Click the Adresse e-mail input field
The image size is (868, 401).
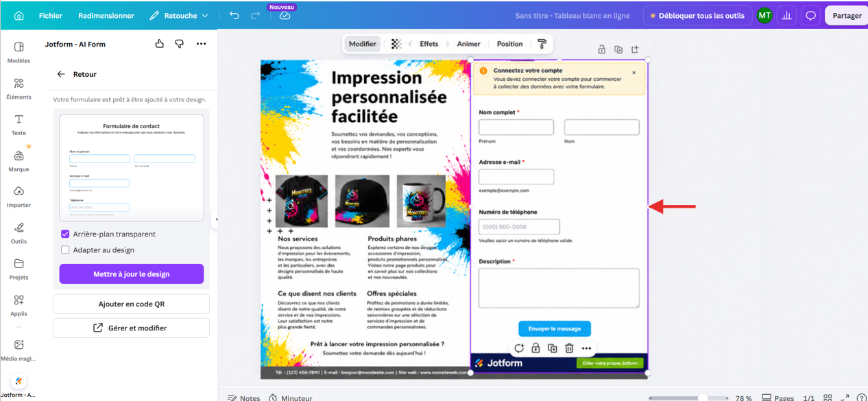pyautogui.click(x=516, y=177)
